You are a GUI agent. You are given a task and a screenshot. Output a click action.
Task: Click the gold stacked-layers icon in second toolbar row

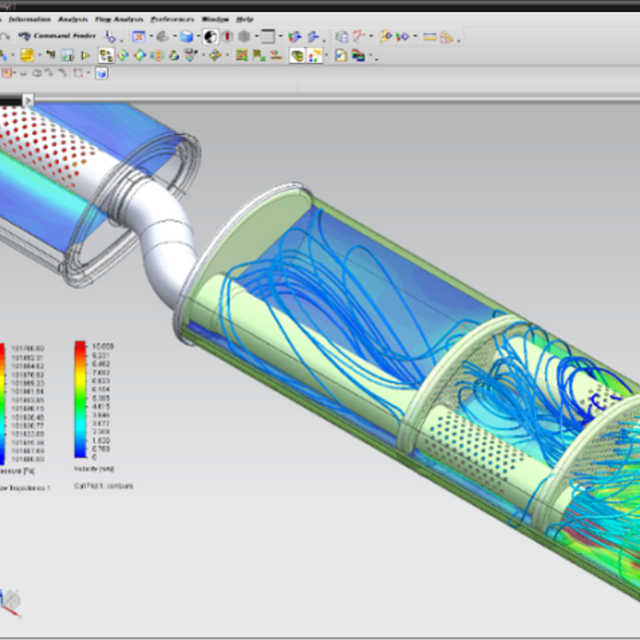point(27,55)
